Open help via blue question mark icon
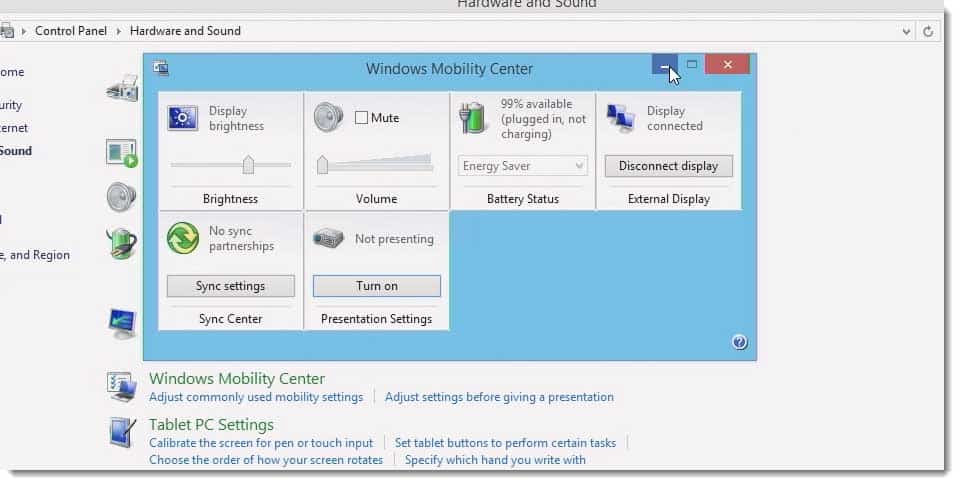 click(x=739, y=342)
